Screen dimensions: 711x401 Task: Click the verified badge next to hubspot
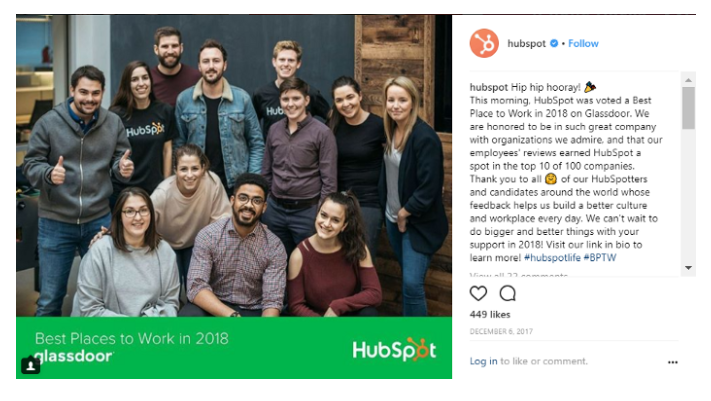[x=554, y=44]
